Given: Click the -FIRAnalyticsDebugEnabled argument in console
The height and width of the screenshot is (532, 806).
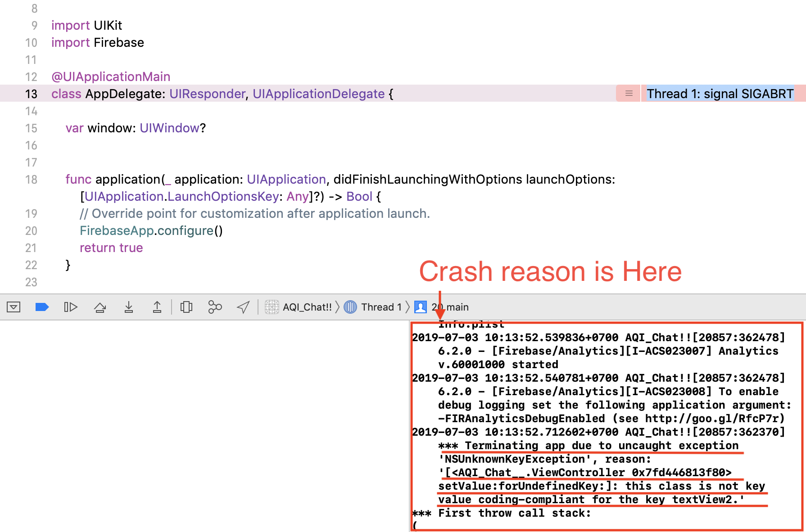Looking at the screenshot, I should pos(521,419).
